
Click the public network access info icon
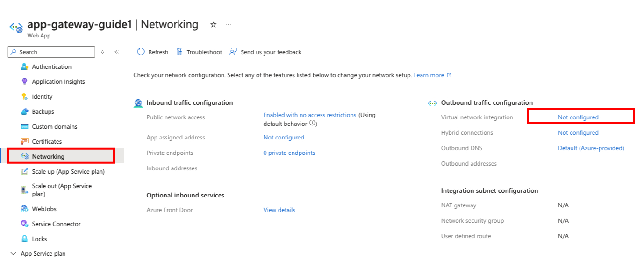pos(313,124)
